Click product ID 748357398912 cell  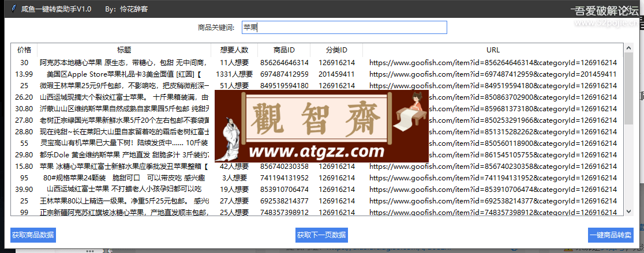284,212
